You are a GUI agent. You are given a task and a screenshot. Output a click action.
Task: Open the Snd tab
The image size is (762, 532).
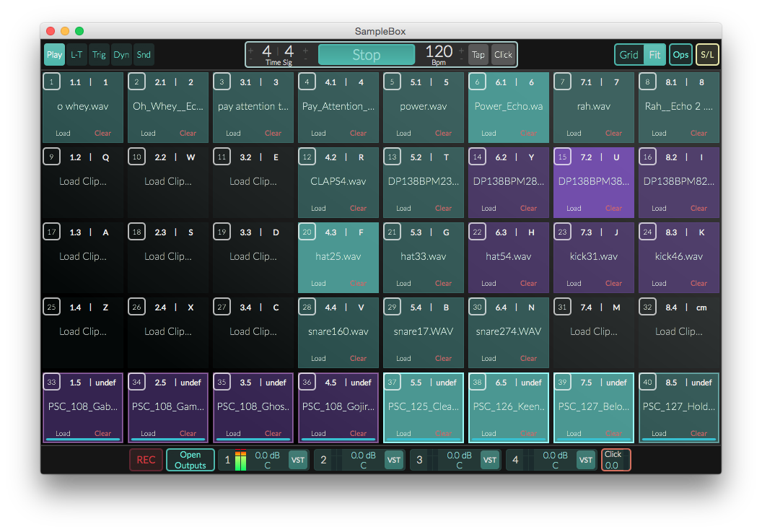tap(144, 54)
